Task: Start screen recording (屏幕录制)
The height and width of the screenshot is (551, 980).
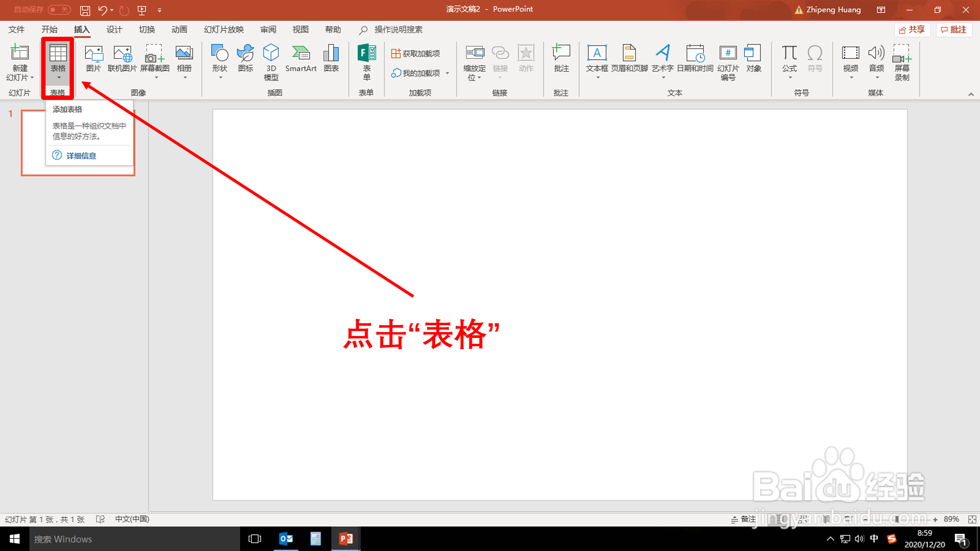Action: (902, 62)
